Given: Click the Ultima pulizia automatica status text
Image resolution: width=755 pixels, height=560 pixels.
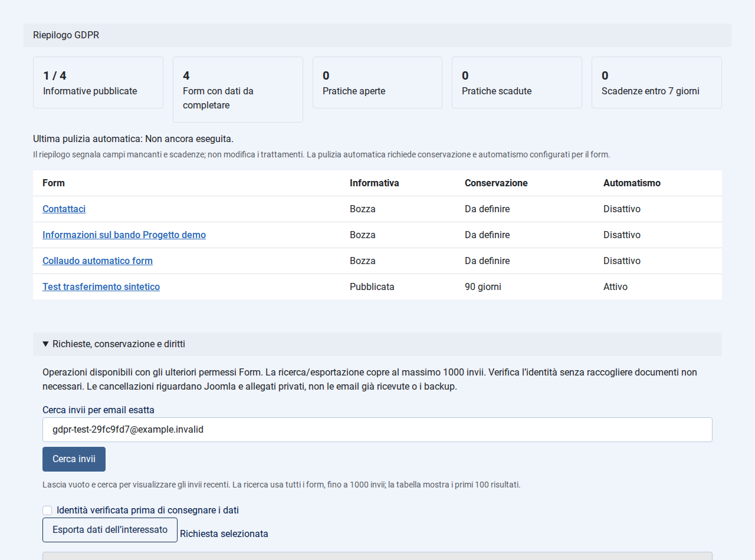Looking at the screenshot, I should point(133,139).
